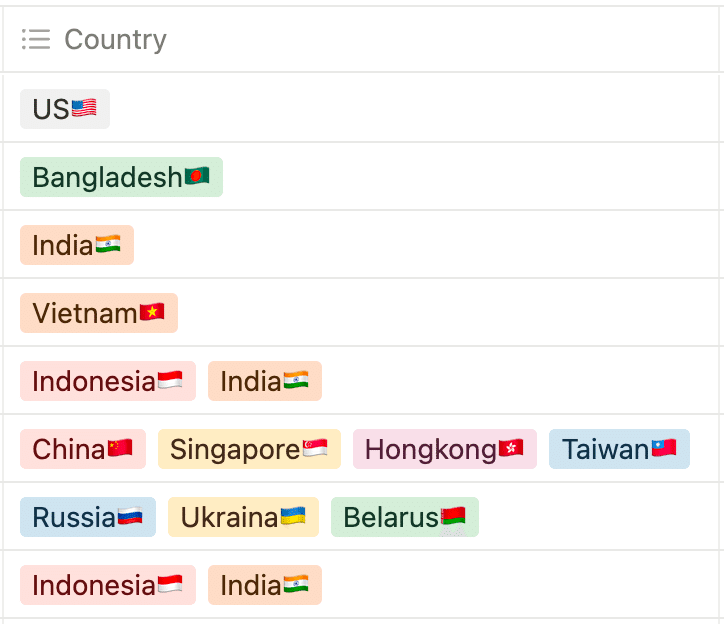This screenshot has width=724, height=624.
Task: Click the Vietnam flag with yellow star
Action: [x=152, y=312]
